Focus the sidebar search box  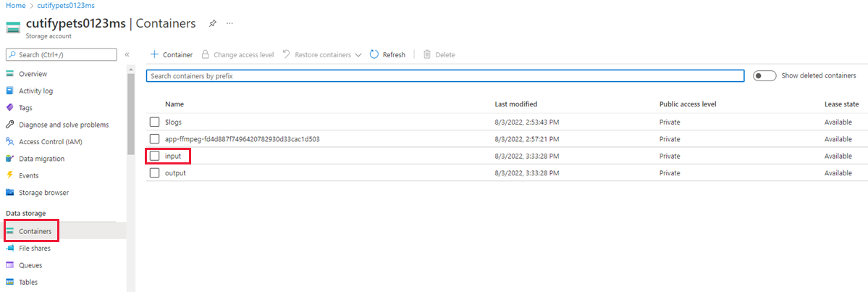tap(62, 54)
